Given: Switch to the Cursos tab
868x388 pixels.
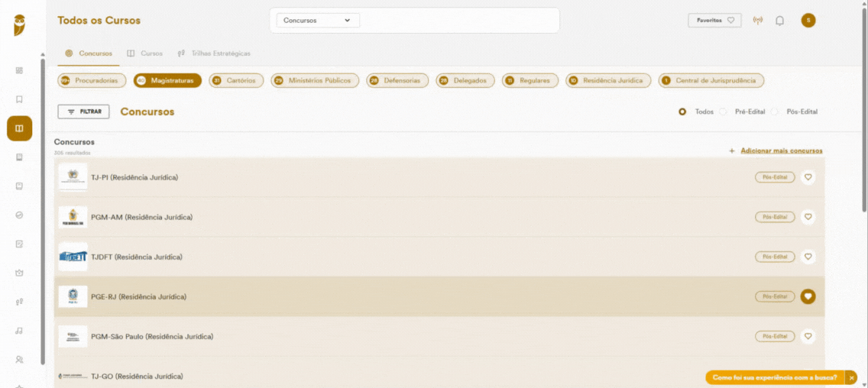Looking at the screenshot, I should 144,53.
